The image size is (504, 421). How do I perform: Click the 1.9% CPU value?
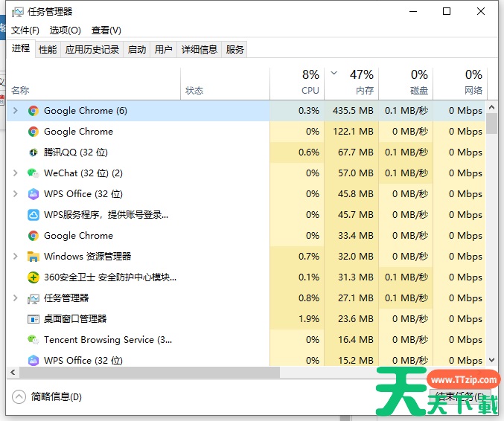[x=309, y=318]
